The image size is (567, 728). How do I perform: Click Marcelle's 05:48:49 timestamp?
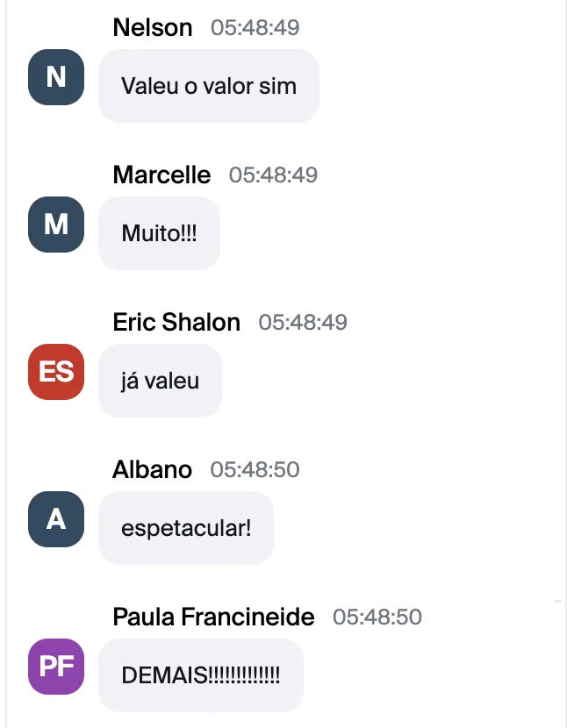coord(273,175)
